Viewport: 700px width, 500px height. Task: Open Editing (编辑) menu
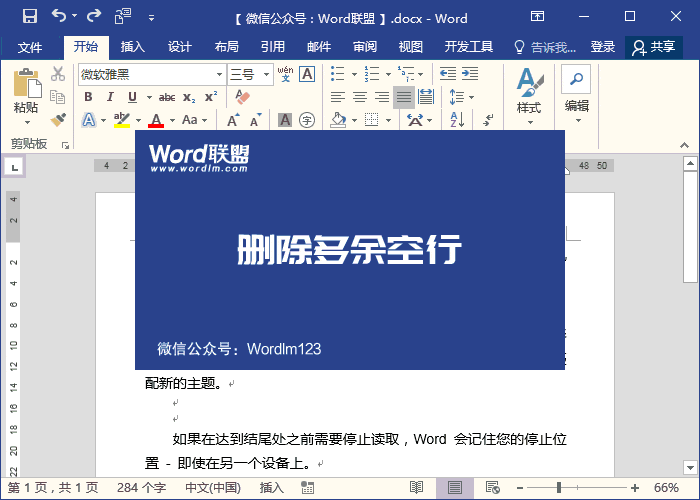pos(576,95)
